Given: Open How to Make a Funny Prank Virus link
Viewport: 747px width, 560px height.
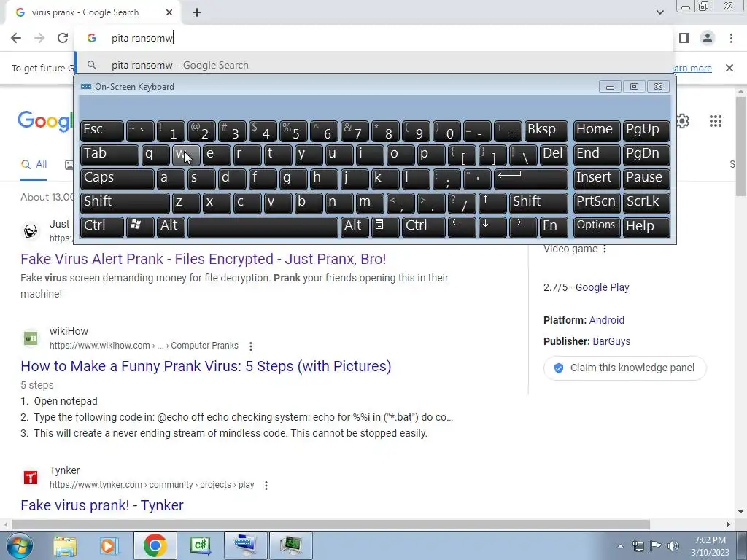Looking at the screenshot, I should [x=206, y=366].
